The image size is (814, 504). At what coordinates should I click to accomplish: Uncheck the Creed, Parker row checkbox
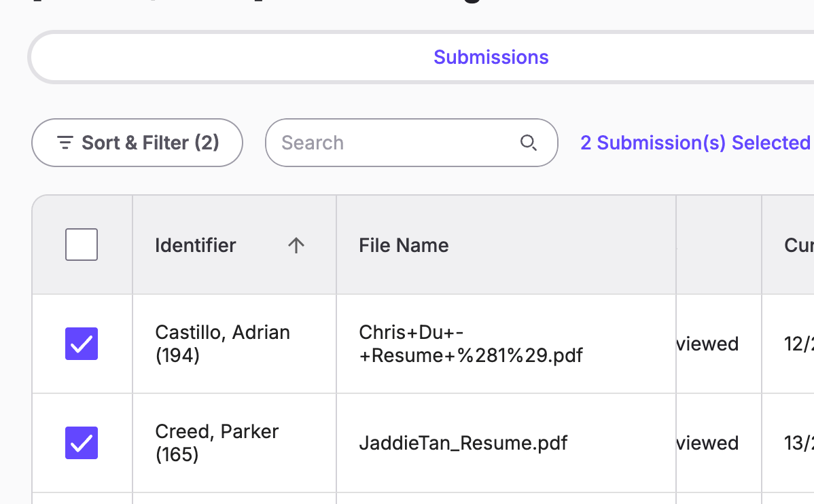[82, 443]
